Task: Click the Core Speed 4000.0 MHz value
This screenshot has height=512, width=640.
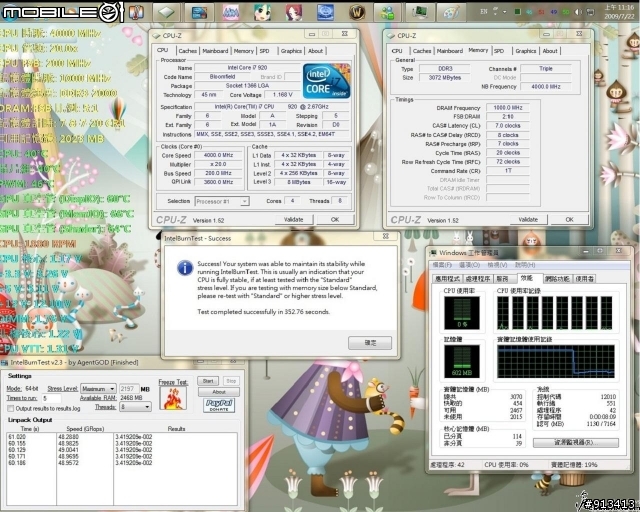Action: coord(218,155)
